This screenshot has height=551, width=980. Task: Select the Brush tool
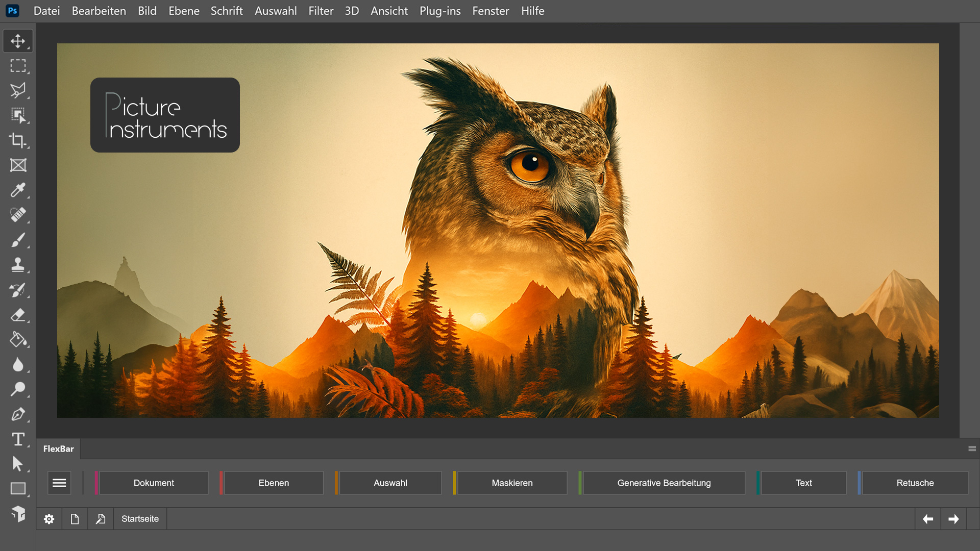pos(18,240)
